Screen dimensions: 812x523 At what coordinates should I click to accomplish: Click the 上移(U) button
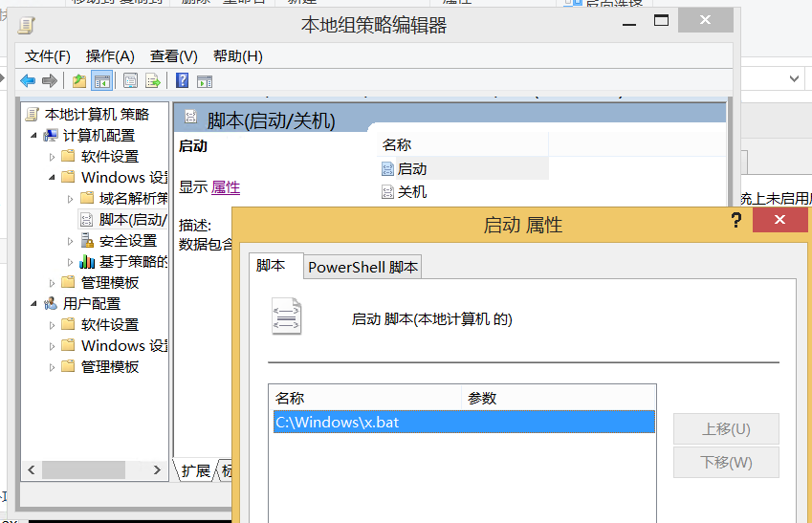coord(726,429)
